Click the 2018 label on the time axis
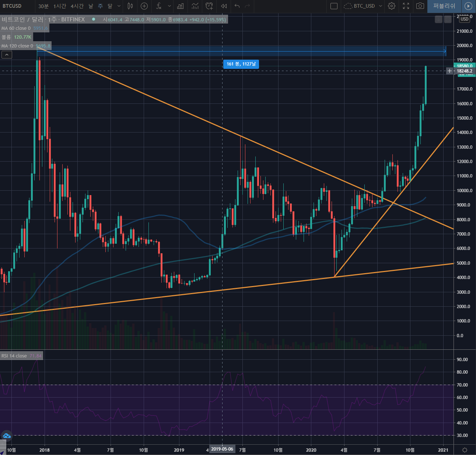 click(45, 450)
